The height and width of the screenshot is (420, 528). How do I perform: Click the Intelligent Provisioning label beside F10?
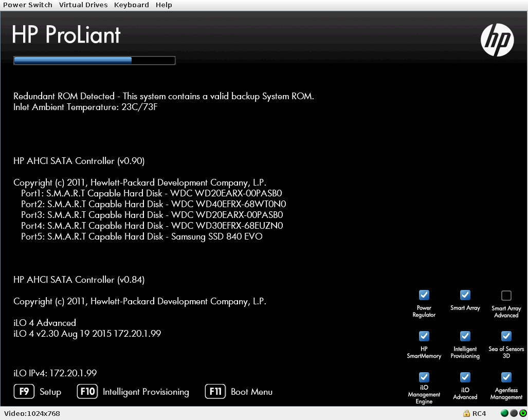pos(146,392)
